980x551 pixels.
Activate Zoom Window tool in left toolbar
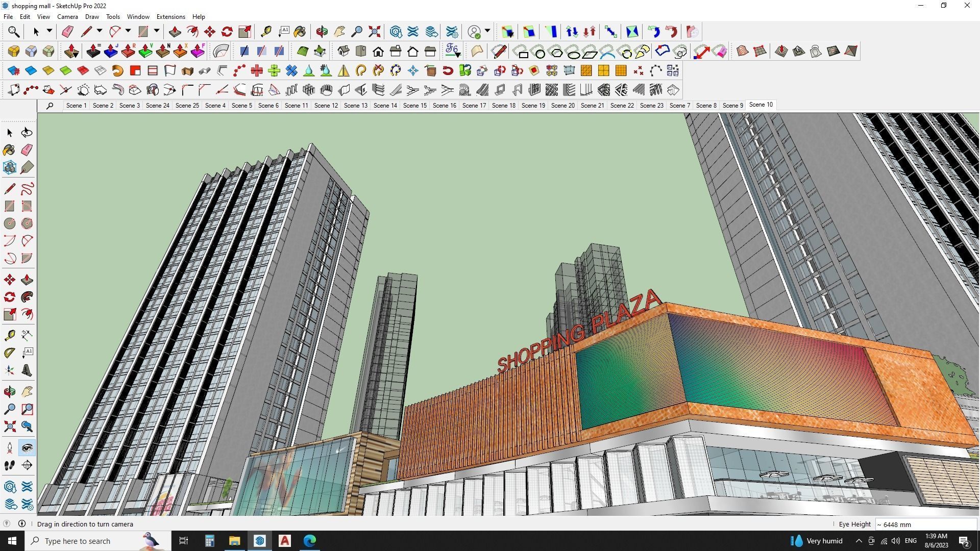[x=27, y=409]
